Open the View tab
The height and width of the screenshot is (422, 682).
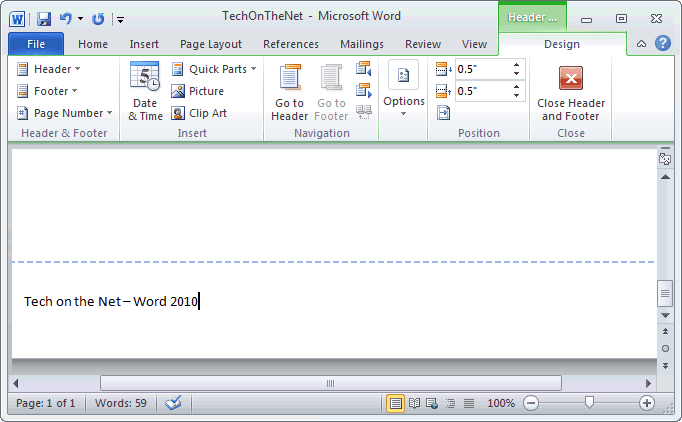(474, 44)
